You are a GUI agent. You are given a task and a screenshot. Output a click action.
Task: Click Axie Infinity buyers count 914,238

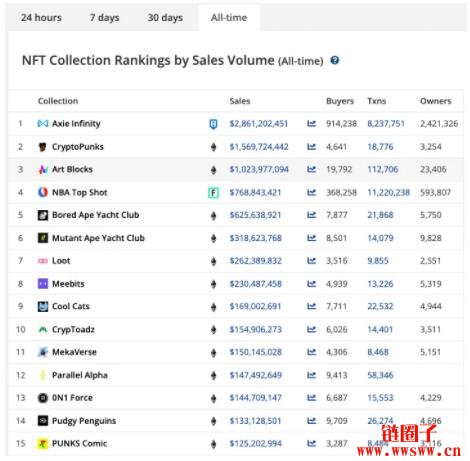341,124
